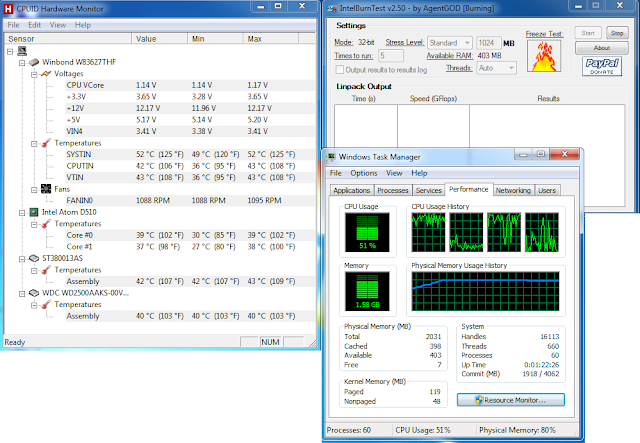Click the Physical Memory Usage History graph
Image resolution: width=640 pixels, height=443 pixels.
(x=485, y=292)
